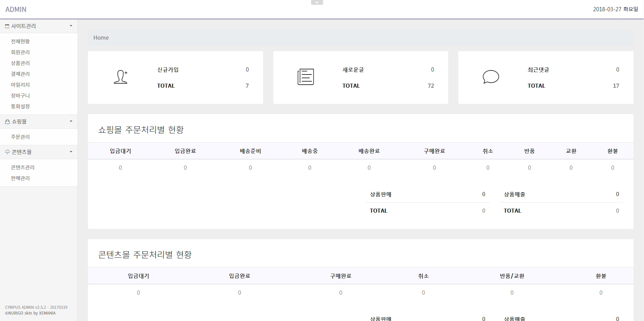
Task: Click the 사이트관리 section header
Action: tap(39, 26)
